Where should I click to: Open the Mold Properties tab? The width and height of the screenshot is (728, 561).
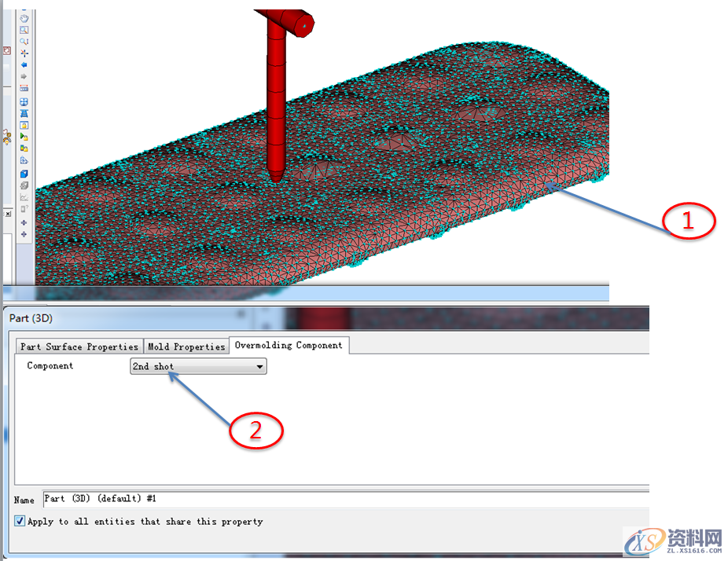[x=186, y=346]
